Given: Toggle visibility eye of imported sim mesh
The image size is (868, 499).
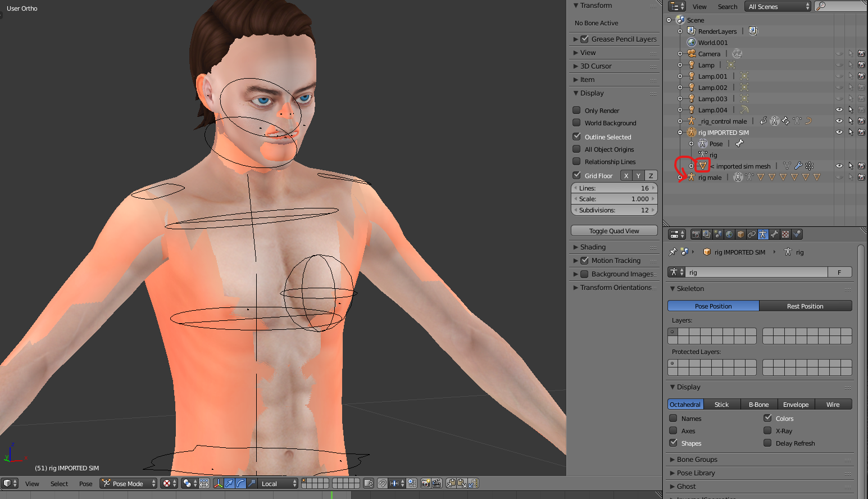Looking at the screenshot, I should tap(839, 166).
